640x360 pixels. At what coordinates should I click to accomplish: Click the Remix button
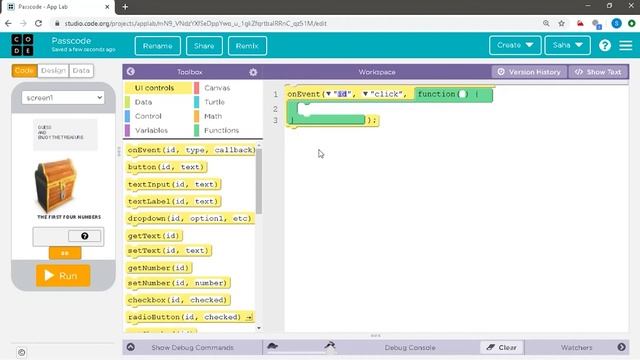(247, 46)
